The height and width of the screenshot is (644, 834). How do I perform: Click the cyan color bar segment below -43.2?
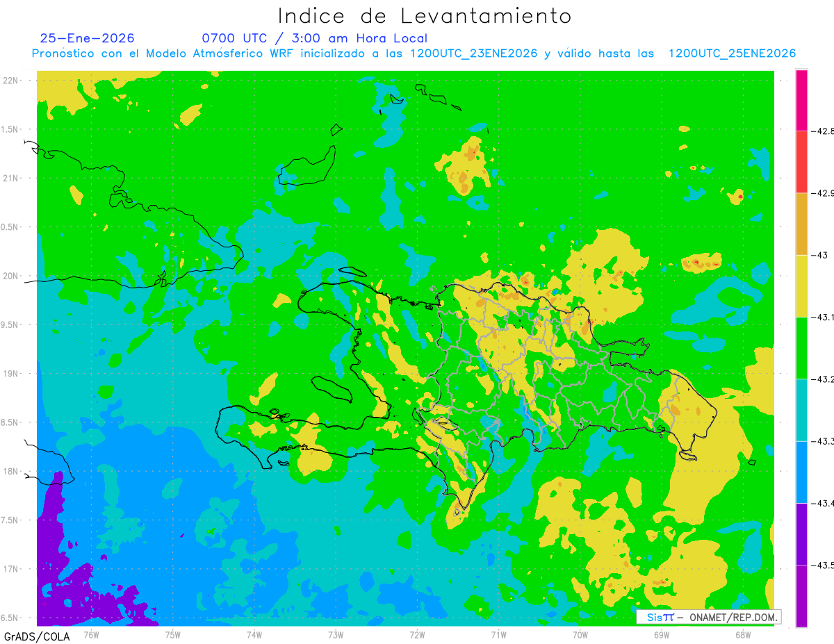point(801,410)
